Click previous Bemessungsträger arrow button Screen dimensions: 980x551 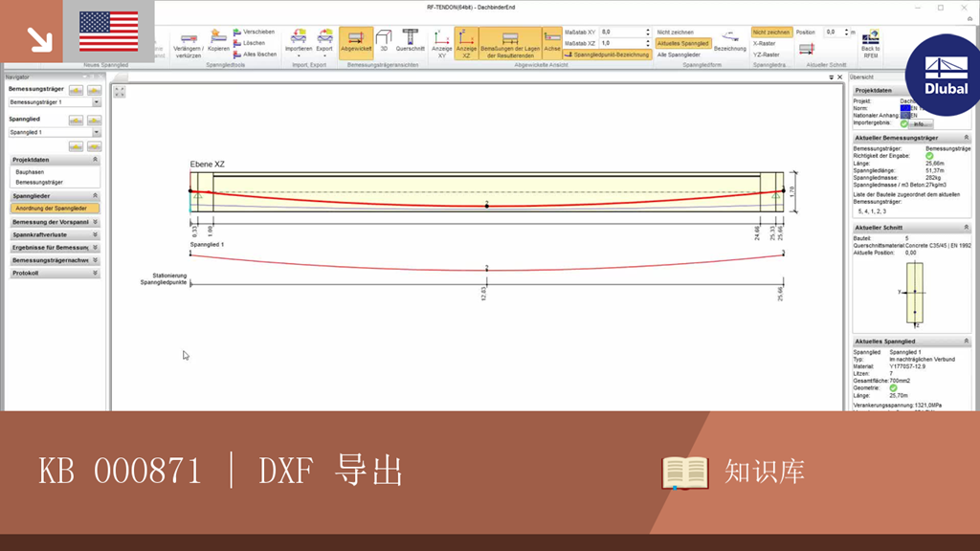(x=77, y=90)
